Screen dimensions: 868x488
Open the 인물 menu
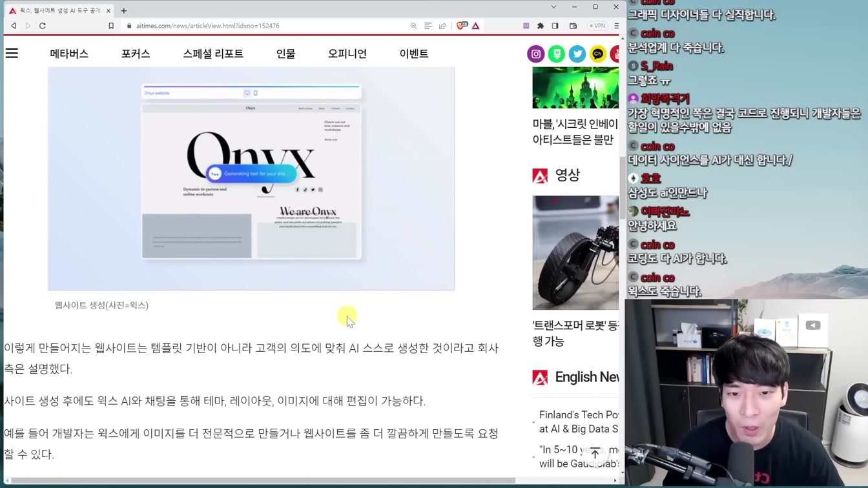tap(285, 54)
